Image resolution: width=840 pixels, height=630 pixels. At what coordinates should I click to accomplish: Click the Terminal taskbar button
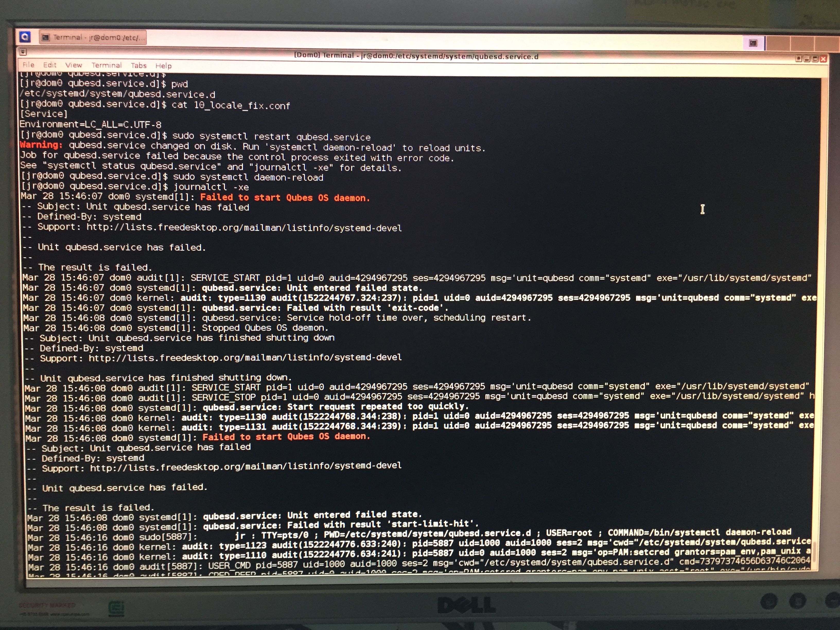(93, 37)
